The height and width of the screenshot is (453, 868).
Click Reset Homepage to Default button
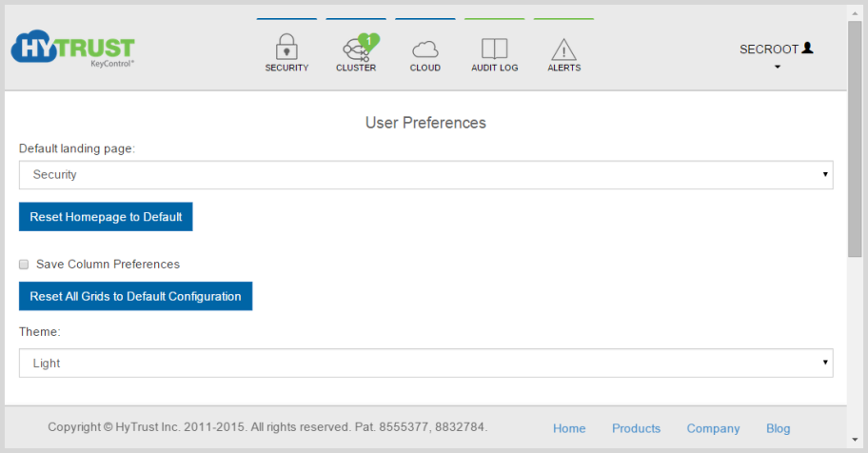(x=106, y=217)
